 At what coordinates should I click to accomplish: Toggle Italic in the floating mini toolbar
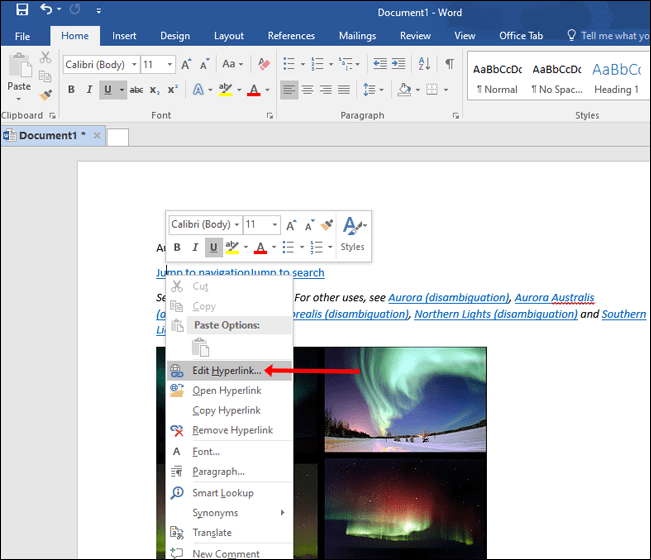coord(195,247)
